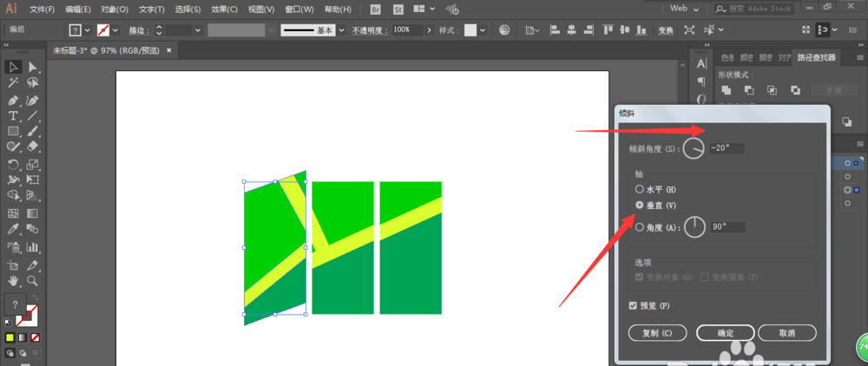The image size is (868, 366).
Task: Click the 倾斜角度 shear angle dial
Action: pyautogui.click(x=694, y=148)
